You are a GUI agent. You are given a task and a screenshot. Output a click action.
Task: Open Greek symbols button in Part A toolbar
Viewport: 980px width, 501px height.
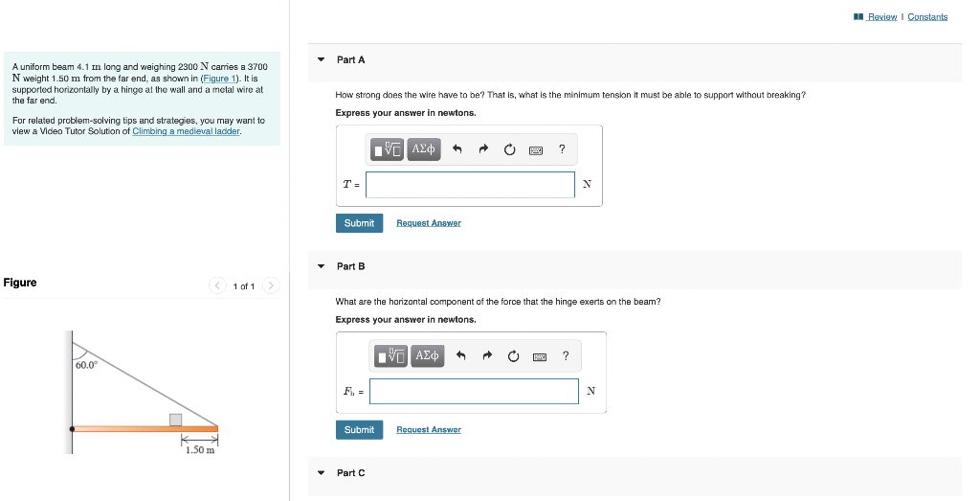coord(424,148)
